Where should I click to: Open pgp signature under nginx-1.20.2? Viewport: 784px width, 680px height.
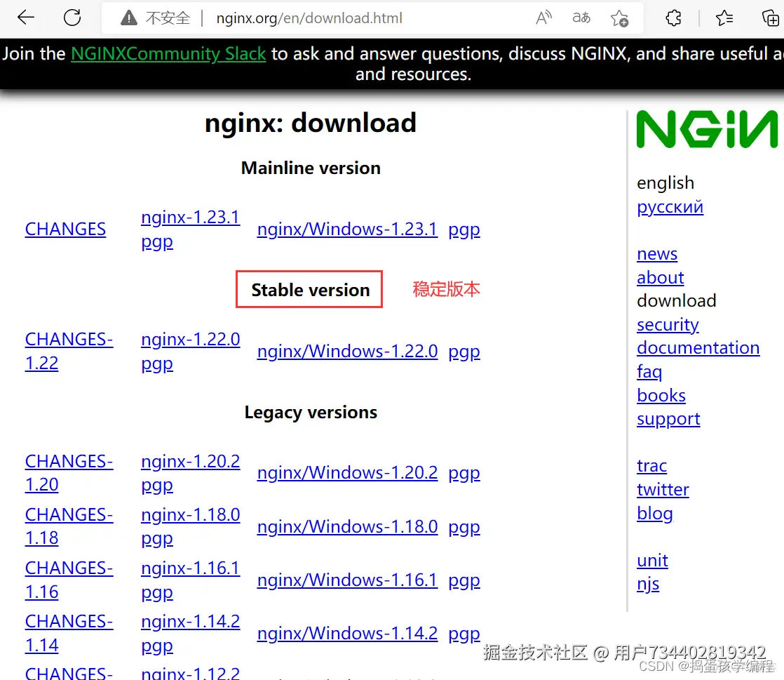click(157, 486)
